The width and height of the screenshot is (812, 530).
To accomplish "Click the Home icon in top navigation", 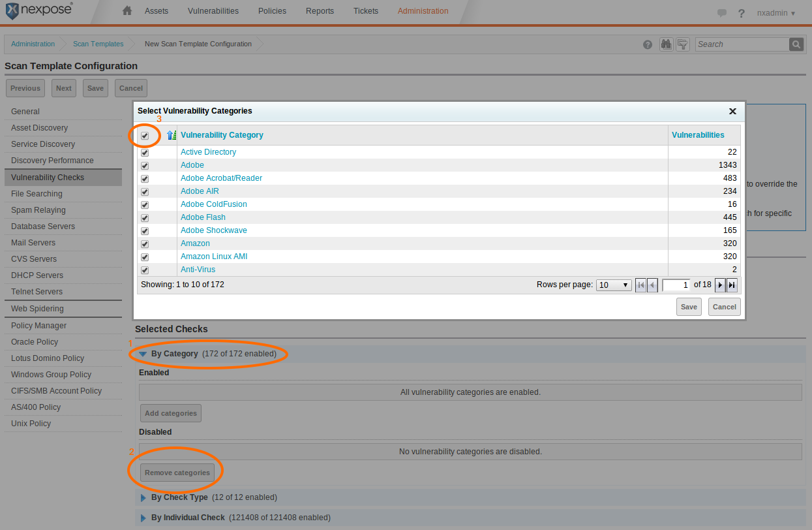I will (127, 11).
